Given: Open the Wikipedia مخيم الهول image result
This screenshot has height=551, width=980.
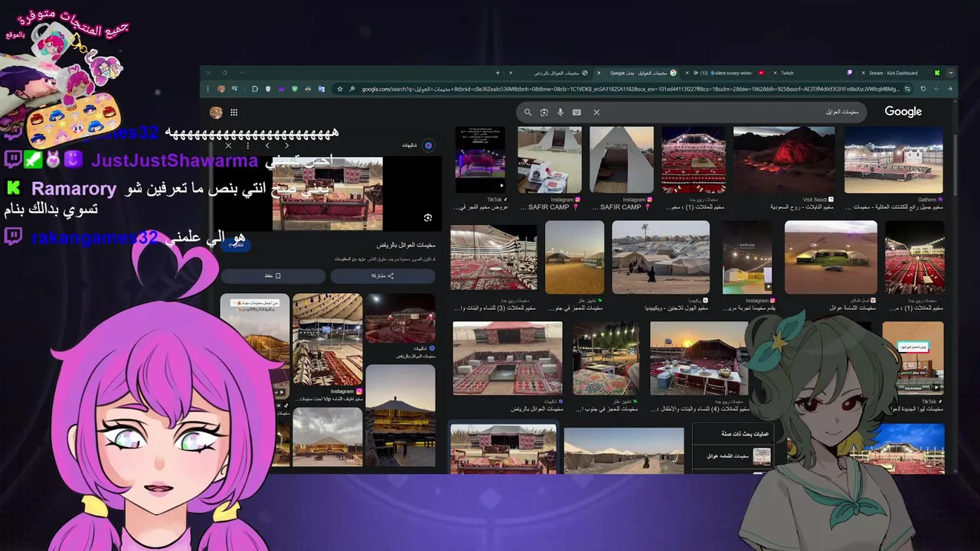Looking at the screenshot, I should [x=661, y=258].
